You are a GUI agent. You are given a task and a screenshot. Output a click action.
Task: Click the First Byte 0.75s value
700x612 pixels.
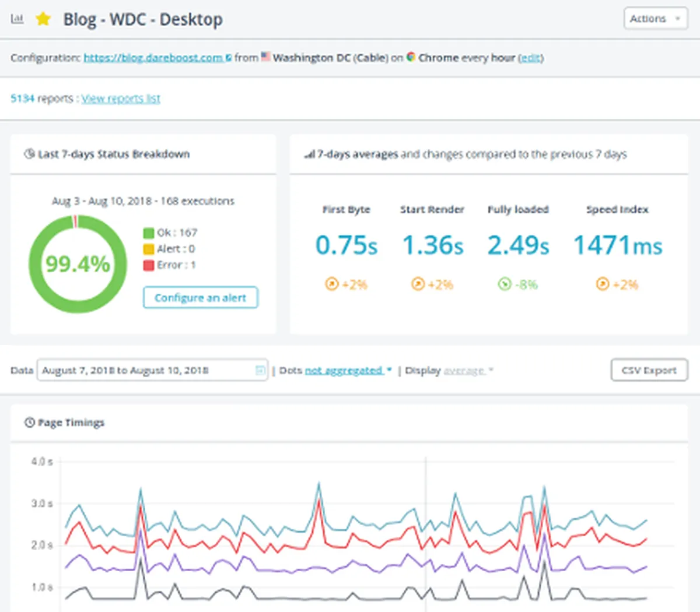pyautogui.click(x=346, y=245)
